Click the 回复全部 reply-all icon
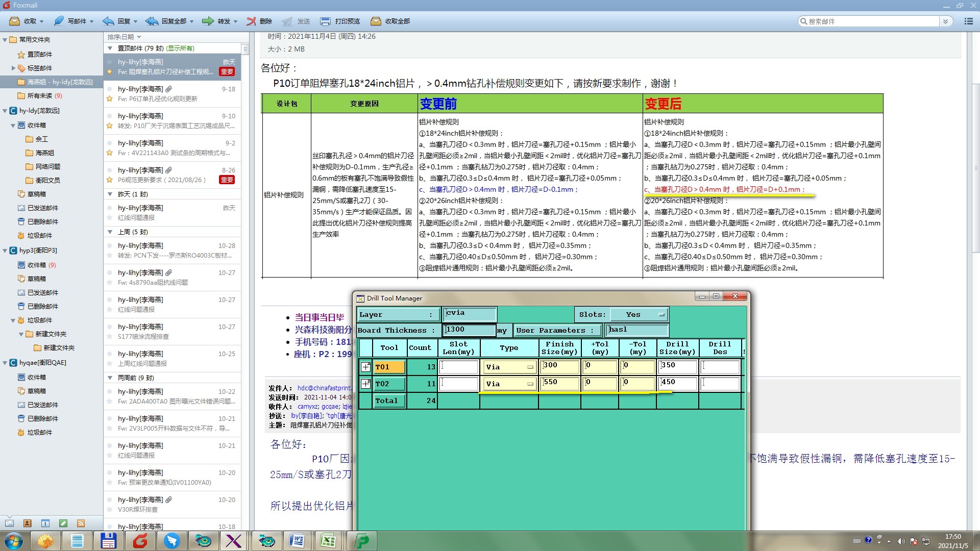980x551 pixels. click(152, 21)
